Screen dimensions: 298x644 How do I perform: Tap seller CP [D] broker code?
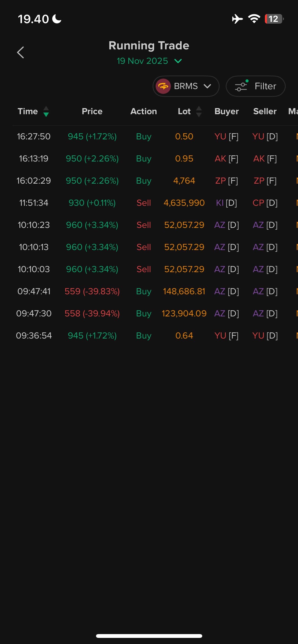(265, 203)
